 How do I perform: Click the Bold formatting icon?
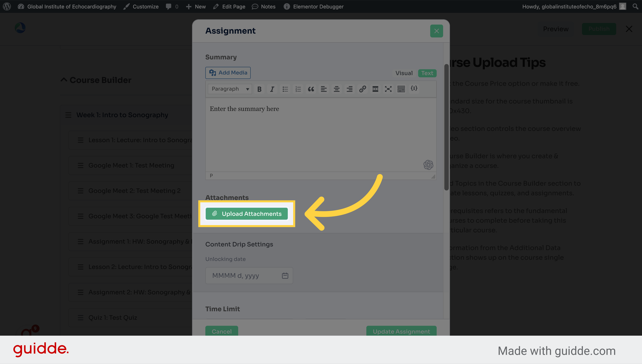(259, 89)
